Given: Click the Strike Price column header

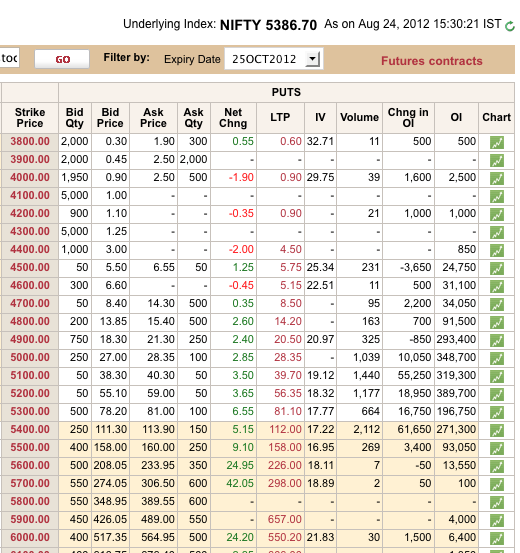Looking at the screenshot, I should pos(30,118).
